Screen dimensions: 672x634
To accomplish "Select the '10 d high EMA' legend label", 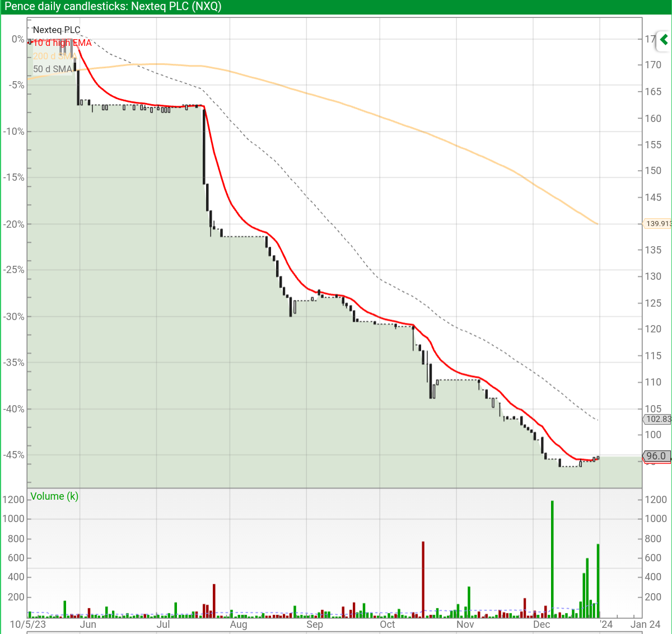I will (62, 43).
